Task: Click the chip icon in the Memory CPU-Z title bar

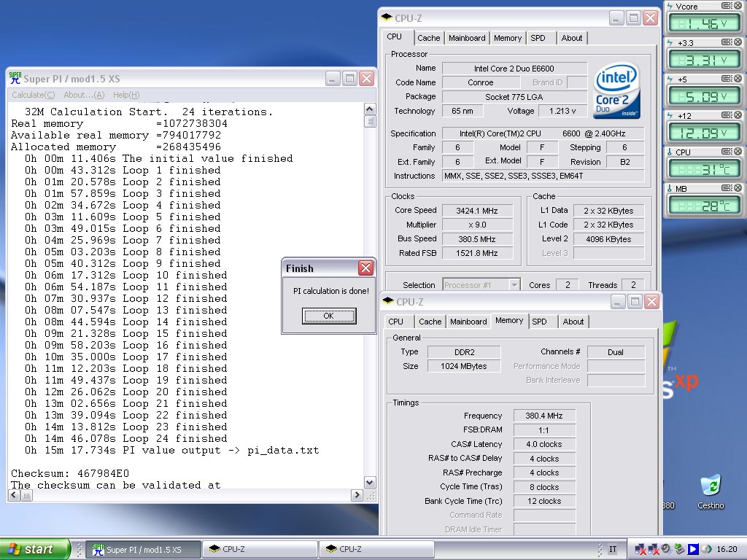Action: click(388, 301)
